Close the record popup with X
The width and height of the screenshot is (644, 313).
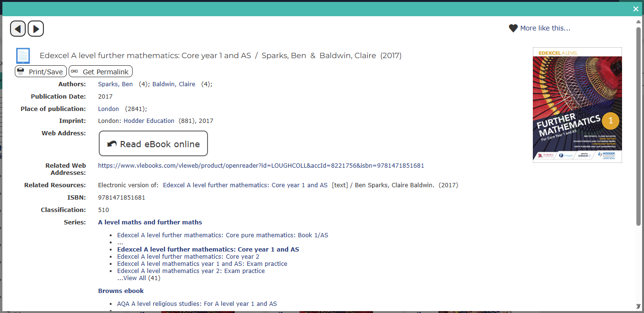[x=635, y=9]
